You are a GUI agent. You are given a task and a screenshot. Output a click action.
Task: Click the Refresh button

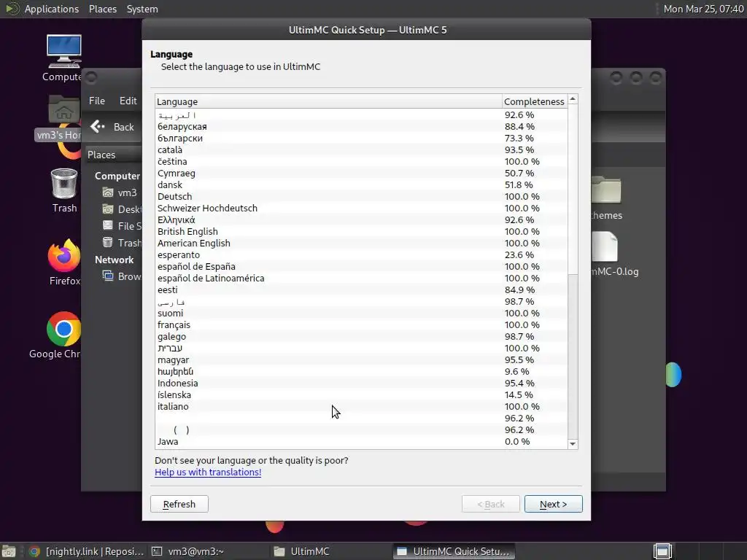(179, 504)
